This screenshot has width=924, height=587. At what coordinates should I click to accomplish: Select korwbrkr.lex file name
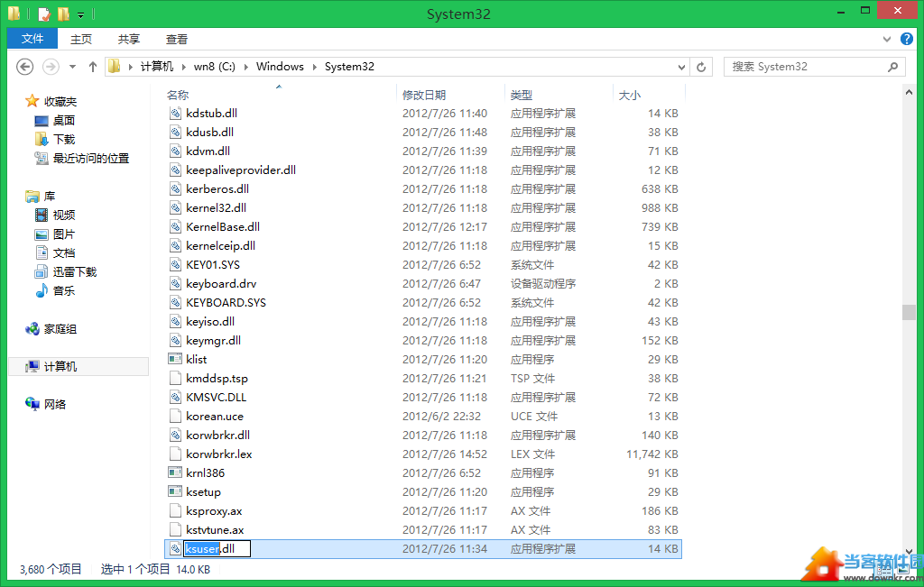219,454
